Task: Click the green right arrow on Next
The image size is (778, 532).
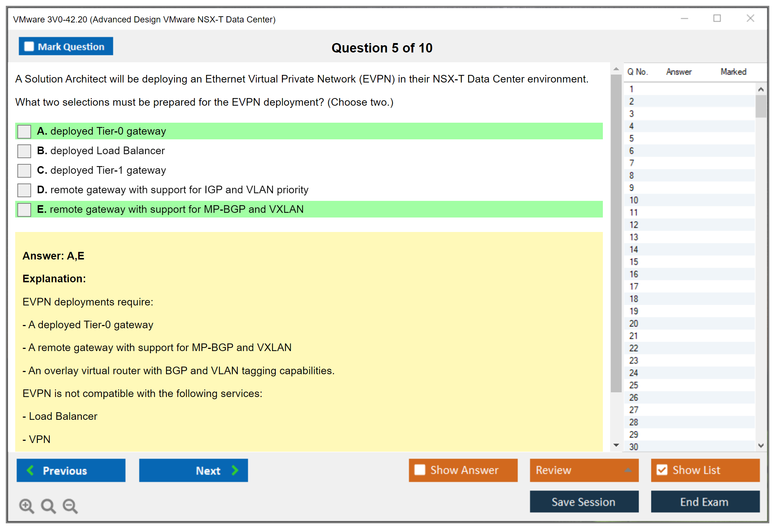Action: point(235,470)
